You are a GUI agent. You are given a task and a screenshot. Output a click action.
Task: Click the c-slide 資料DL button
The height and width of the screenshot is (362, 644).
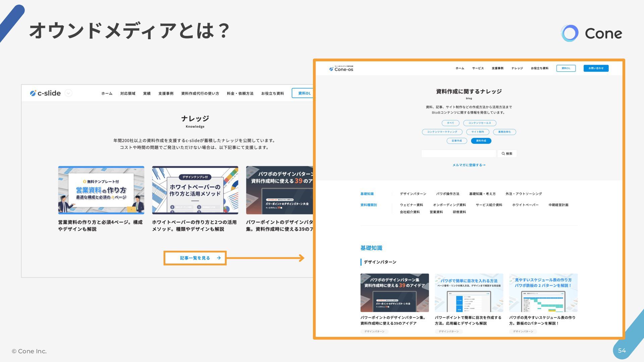tap(304, 93)
